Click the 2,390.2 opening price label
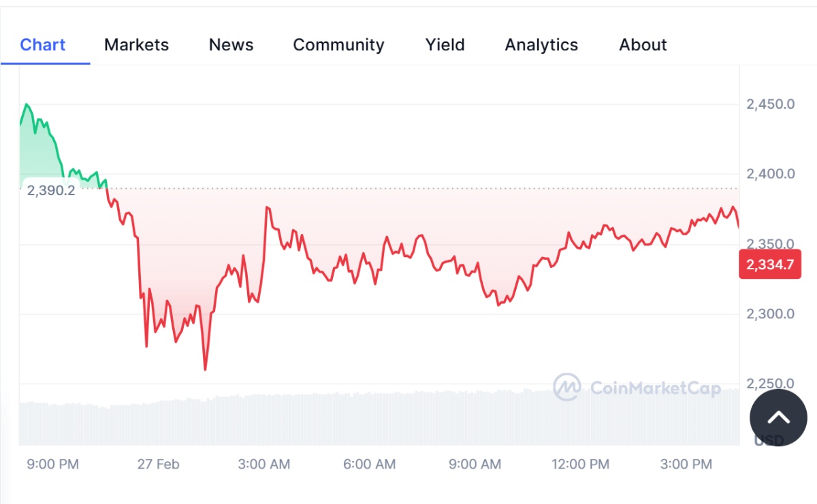Viewport: 817px width, 504px height. [x=51, y=190]
